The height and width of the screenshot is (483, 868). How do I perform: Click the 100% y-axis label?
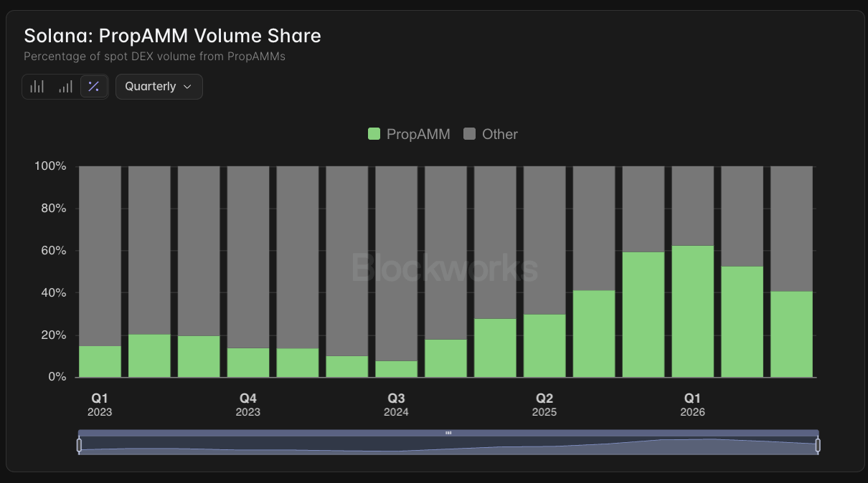tap(50, 166)
